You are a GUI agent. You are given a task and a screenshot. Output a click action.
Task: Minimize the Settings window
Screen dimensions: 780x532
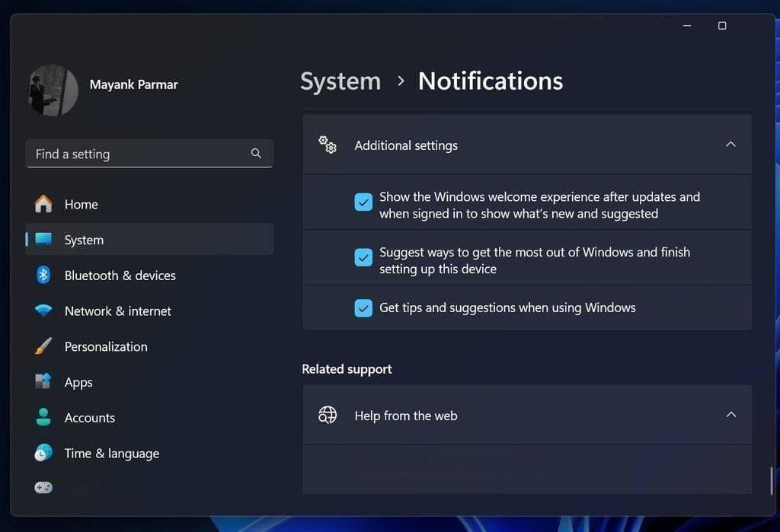pyautogui.click(x=687, y=25)
